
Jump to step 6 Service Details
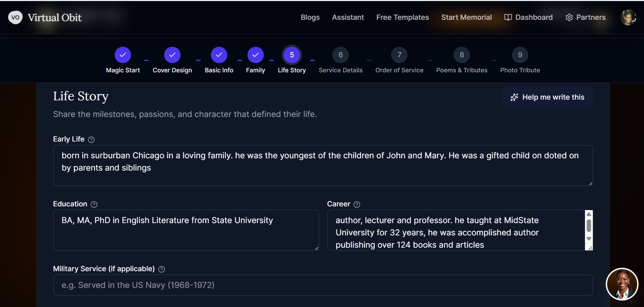point(341,55)
